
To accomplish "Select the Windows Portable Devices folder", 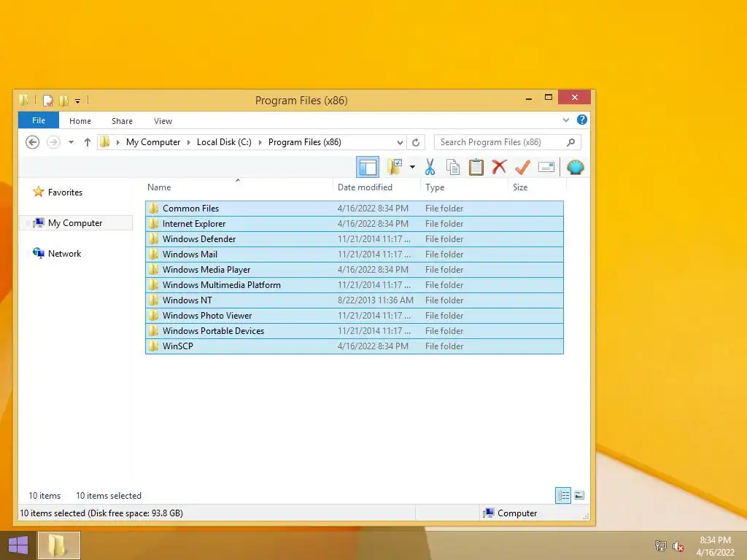I will click(x=355, y=330).
